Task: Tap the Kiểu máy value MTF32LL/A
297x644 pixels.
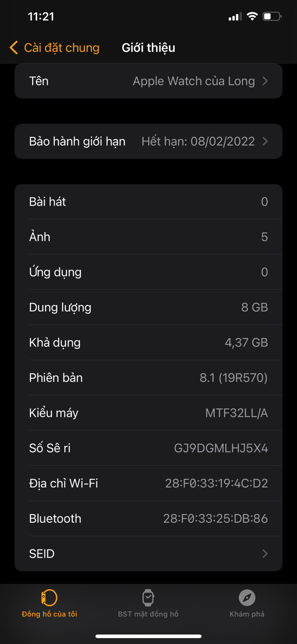Action: pos(236,413)
